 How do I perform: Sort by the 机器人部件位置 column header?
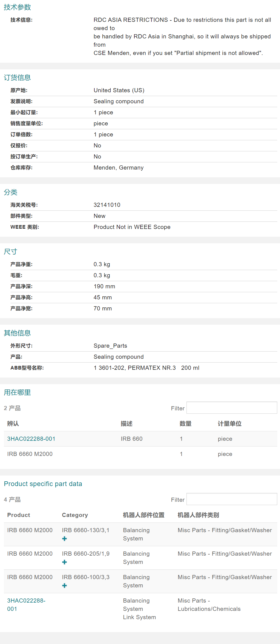[x=143, y=515]
